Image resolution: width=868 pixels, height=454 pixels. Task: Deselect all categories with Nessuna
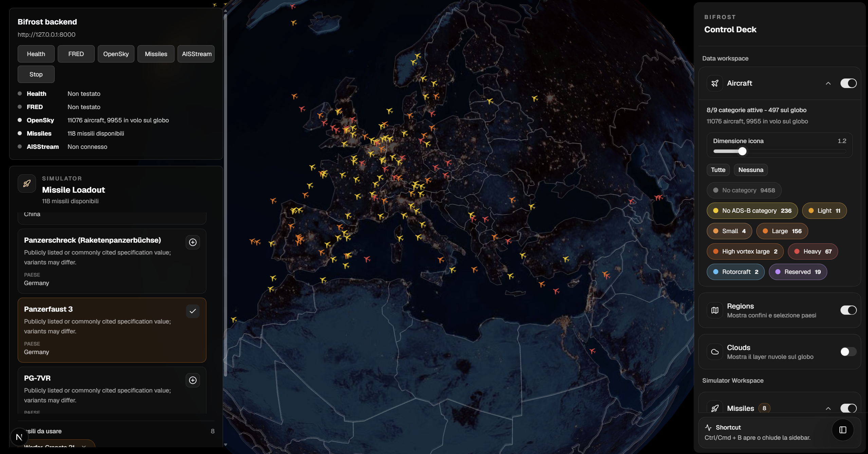751,170
